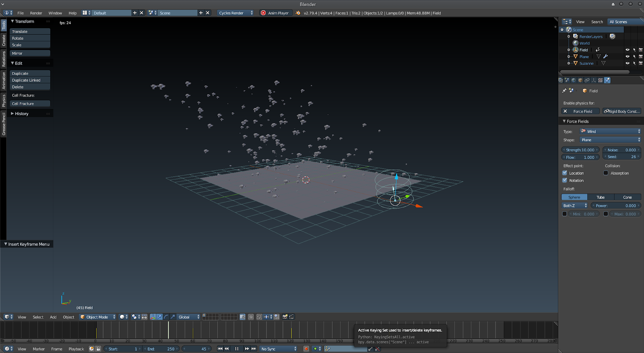Viewport: 644px width, 353px height.
Task: Switch to the Physics tab in tool shelf
Action: point(4,100)
